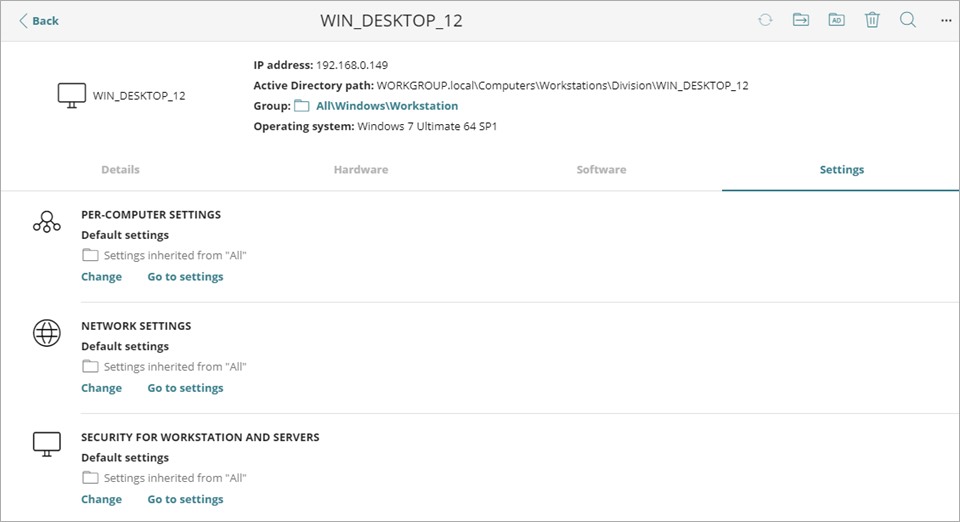Click the Network Settings globe icon
Image resolution: width=960 pixels, height=522 pixels.
(47, 334)
